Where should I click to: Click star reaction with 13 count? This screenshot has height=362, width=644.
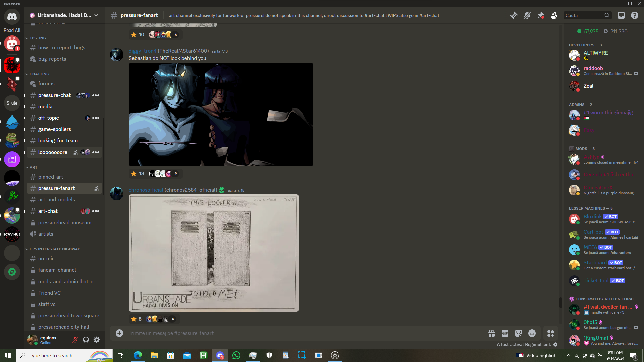138,174
